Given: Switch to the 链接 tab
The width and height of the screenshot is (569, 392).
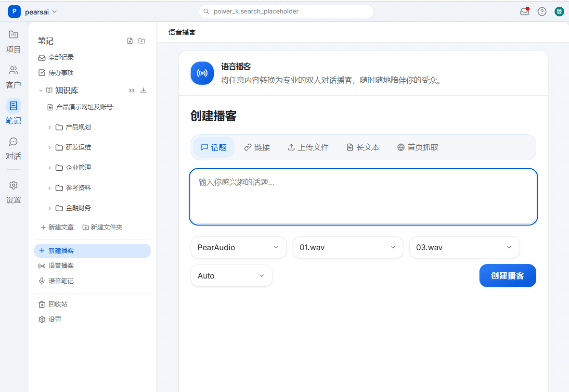Looking at the screenshot, I should pyautogui.click(x=257, y=147).
